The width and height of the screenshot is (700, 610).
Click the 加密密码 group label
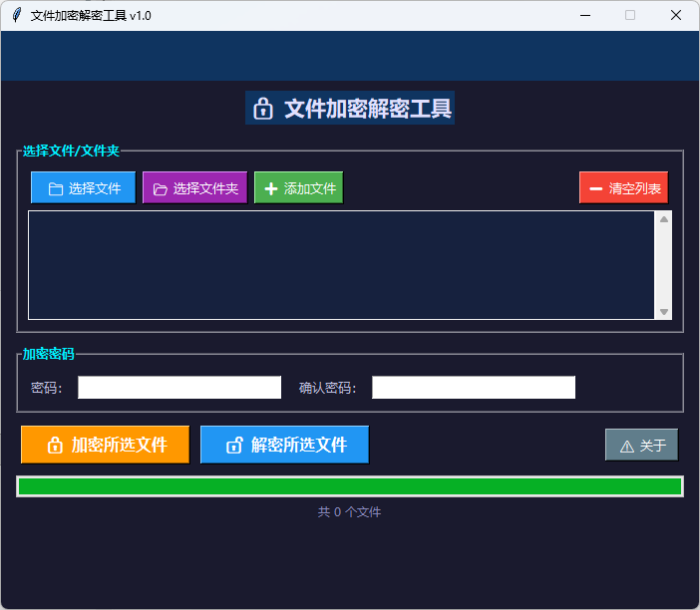coord(48,354)
